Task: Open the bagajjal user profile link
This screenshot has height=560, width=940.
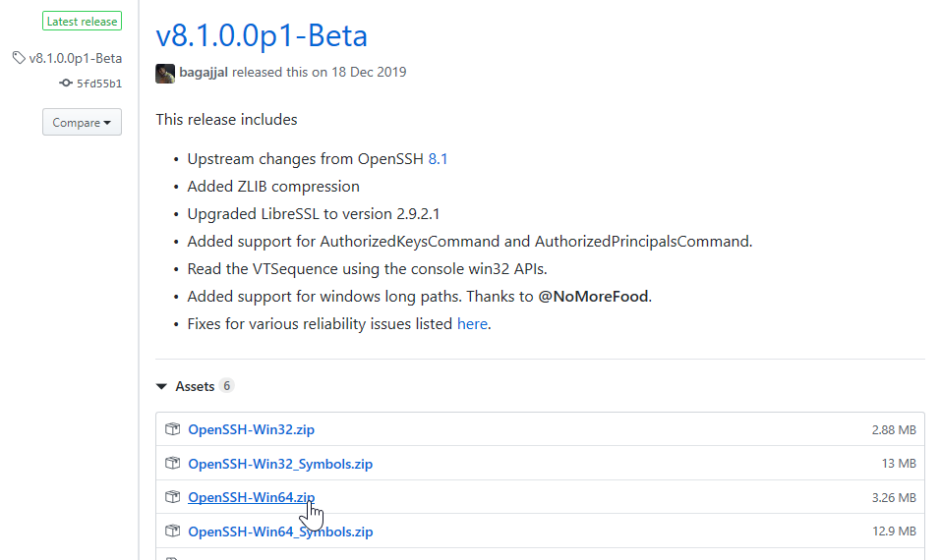Action: pos(204,72)
